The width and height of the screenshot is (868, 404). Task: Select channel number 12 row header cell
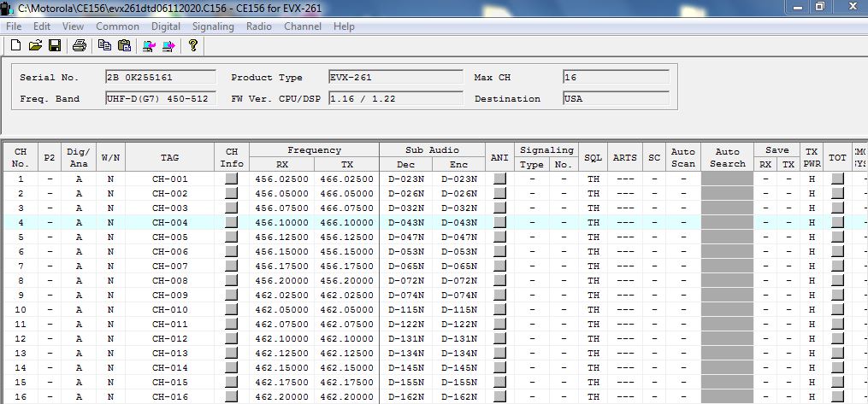click(x=21, y=338)
